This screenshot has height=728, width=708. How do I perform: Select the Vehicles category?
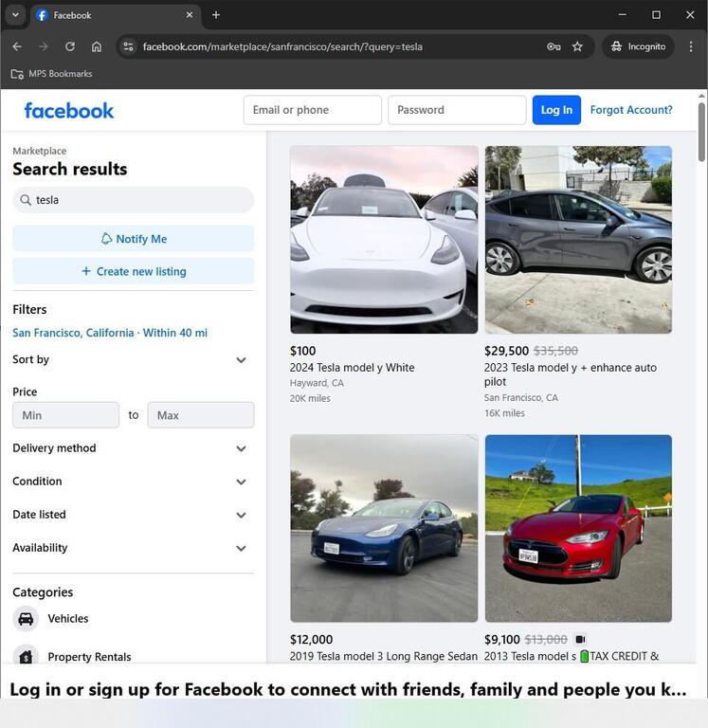tap(134, 619)
